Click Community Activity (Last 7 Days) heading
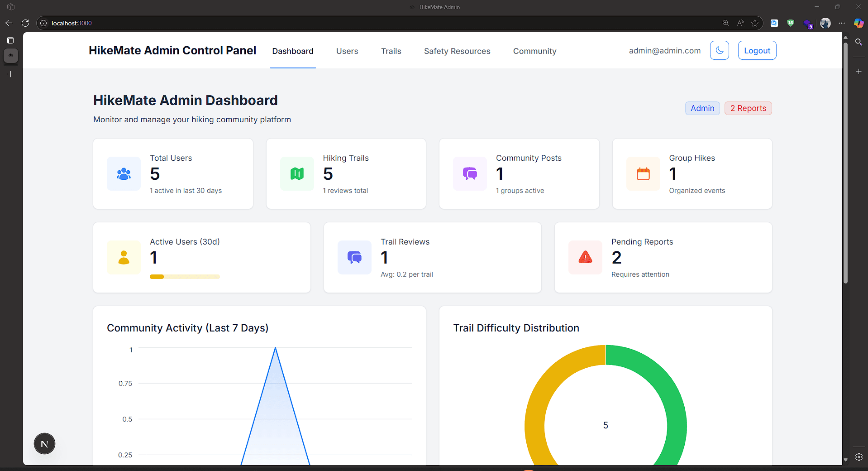Screen dimensions: 868x471 coord(188,328)
